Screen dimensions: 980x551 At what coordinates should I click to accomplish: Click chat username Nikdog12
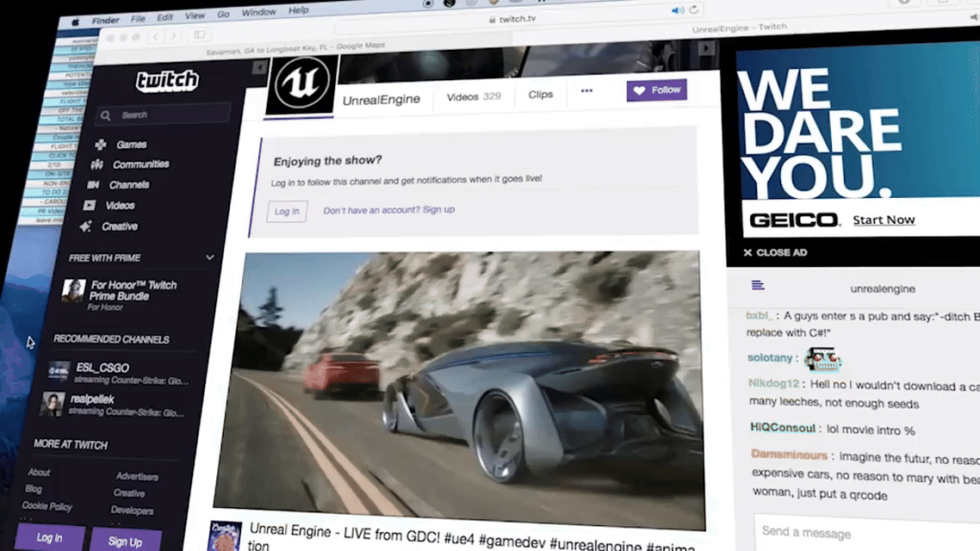pyautogui.click(x=773, y=383)
